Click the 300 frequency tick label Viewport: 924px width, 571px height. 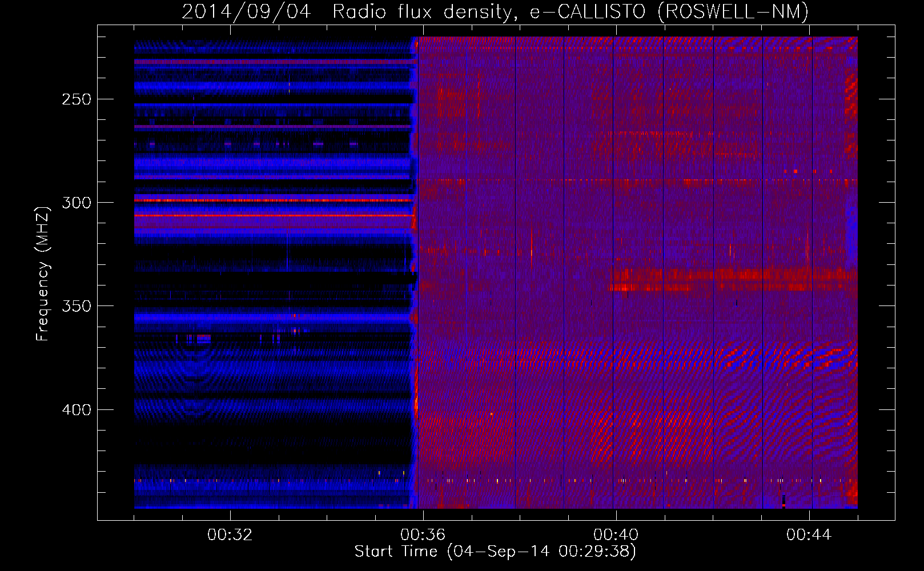coord(77,203)
